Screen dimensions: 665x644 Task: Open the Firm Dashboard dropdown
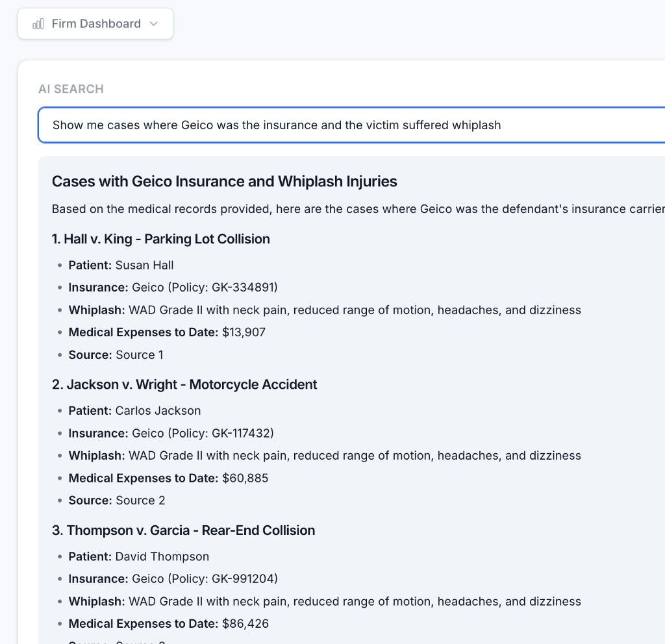(95, 23)
